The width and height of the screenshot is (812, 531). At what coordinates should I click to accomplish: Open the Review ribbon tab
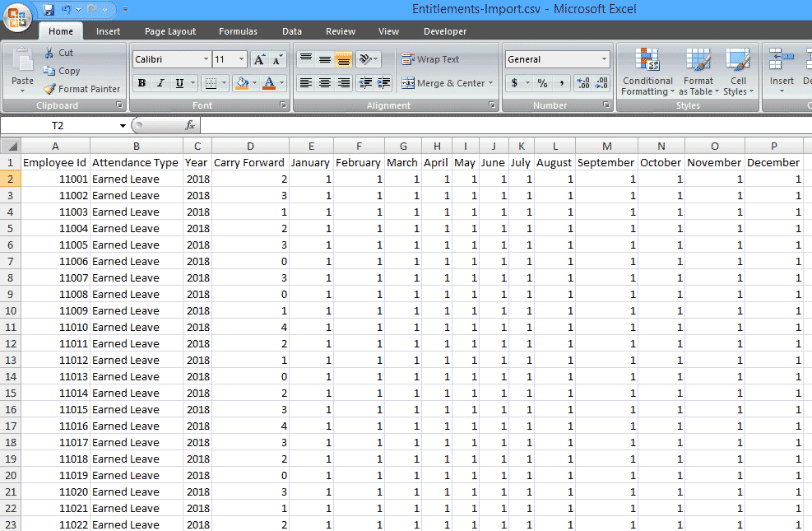pyautogui.click(x=340, y=31)
